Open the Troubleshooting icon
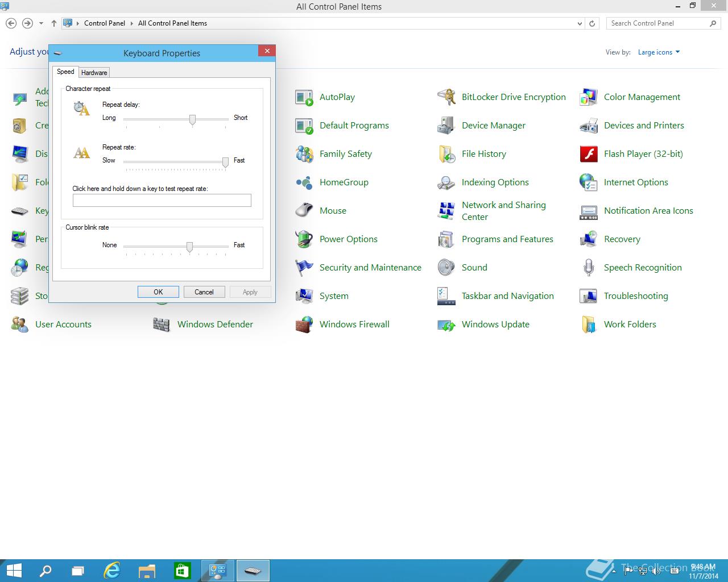The image size is (728, 582). [589, 296]
